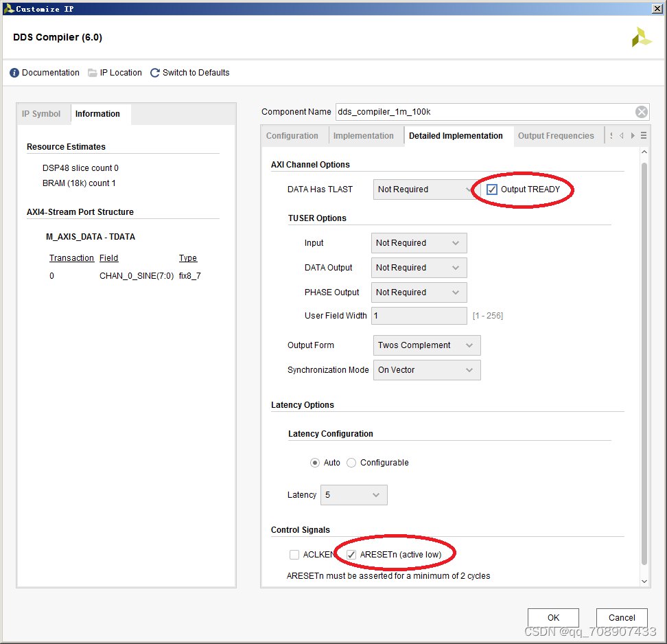
Task: Click the IP Location folder icon
Action: pos(93,73)
